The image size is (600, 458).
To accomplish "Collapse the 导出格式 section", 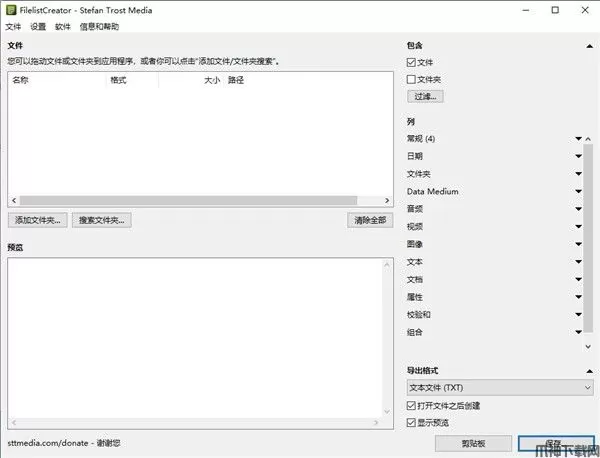I will [589, 371].
